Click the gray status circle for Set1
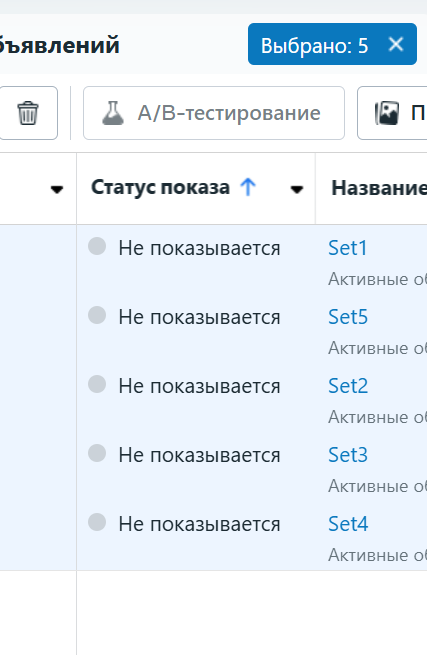The image size is (427, 655). [97, 246]
